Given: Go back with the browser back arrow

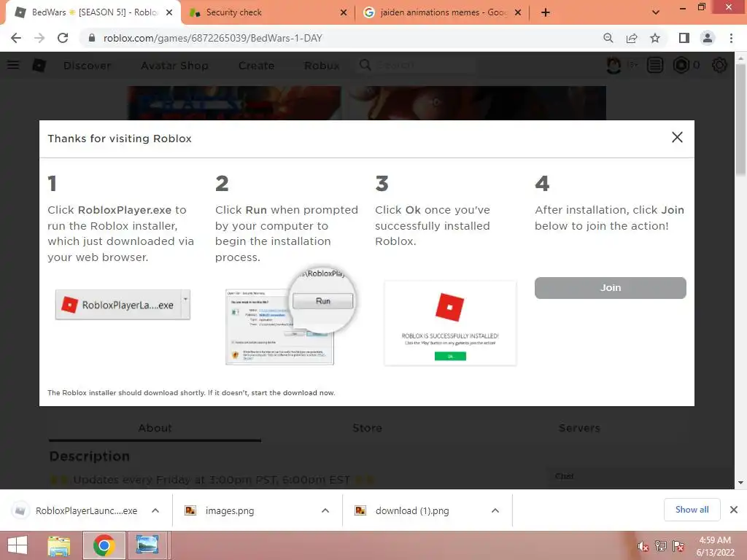Looking at the screenshot, I should coord(16,38).
